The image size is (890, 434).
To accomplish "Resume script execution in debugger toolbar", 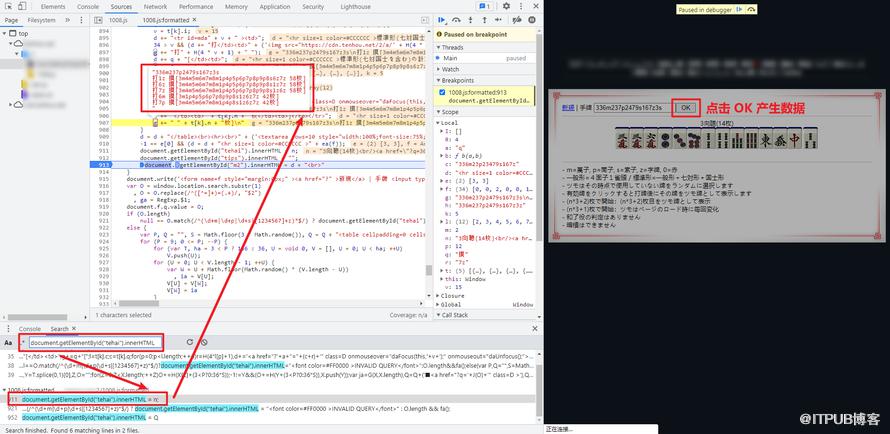I will (x=442, y=20).
